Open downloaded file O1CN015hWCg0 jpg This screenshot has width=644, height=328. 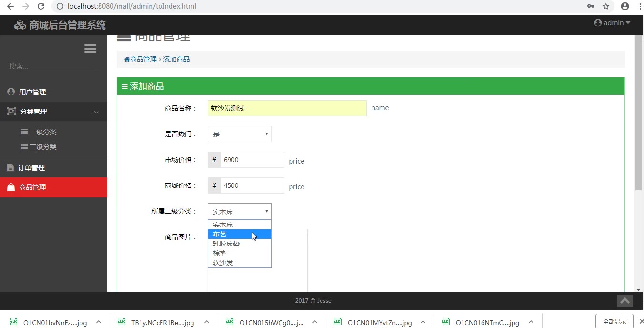265,322
